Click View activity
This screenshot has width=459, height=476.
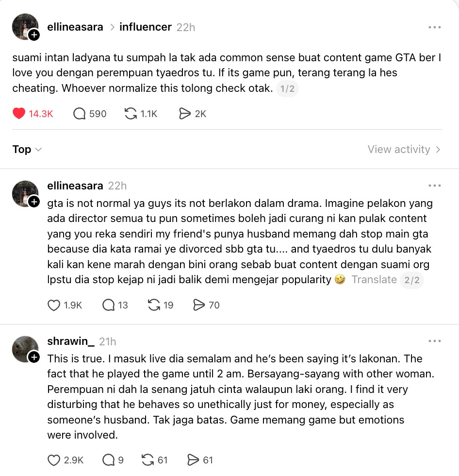(x=404, y=150)
